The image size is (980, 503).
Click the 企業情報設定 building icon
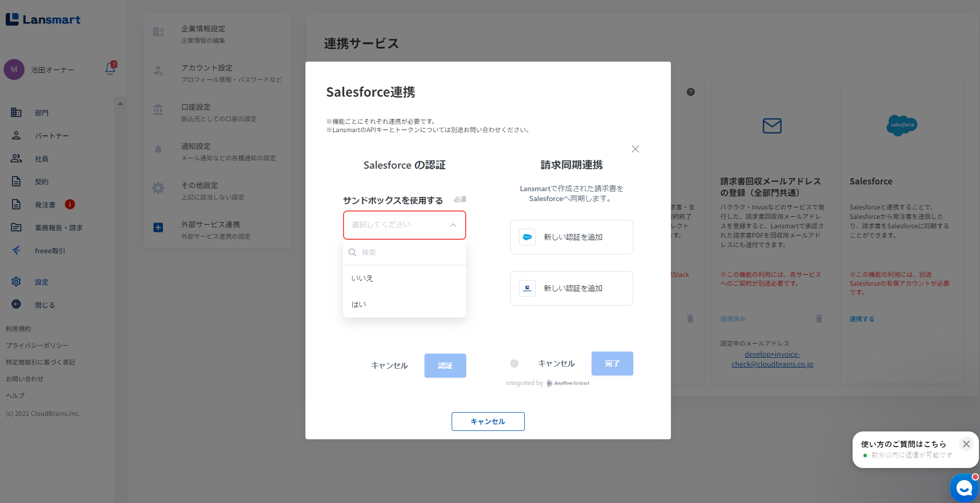(158, 32)
